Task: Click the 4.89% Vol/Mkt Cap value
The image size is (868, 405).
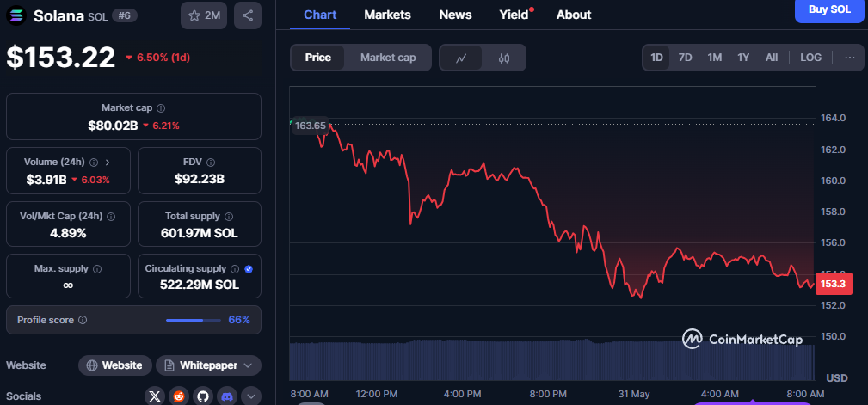Action: 68,233
